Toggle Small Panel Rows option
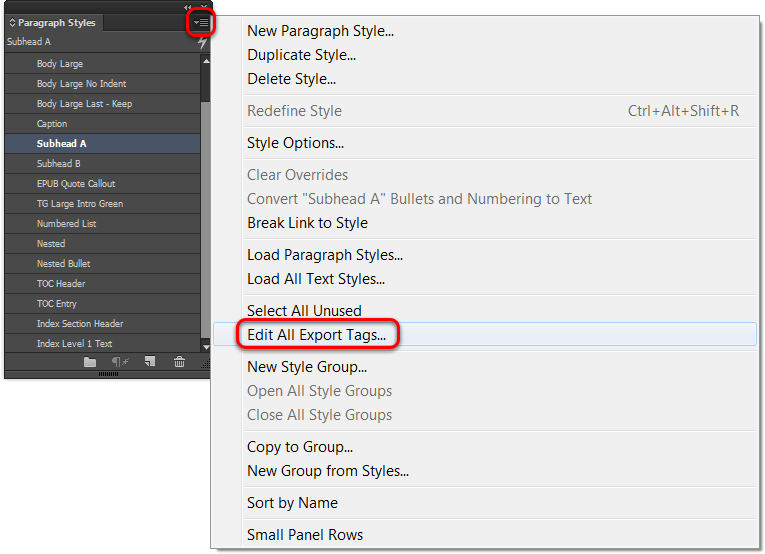This screenshot has width=765, height=554. pyautogui.click(x=305, y=535)
